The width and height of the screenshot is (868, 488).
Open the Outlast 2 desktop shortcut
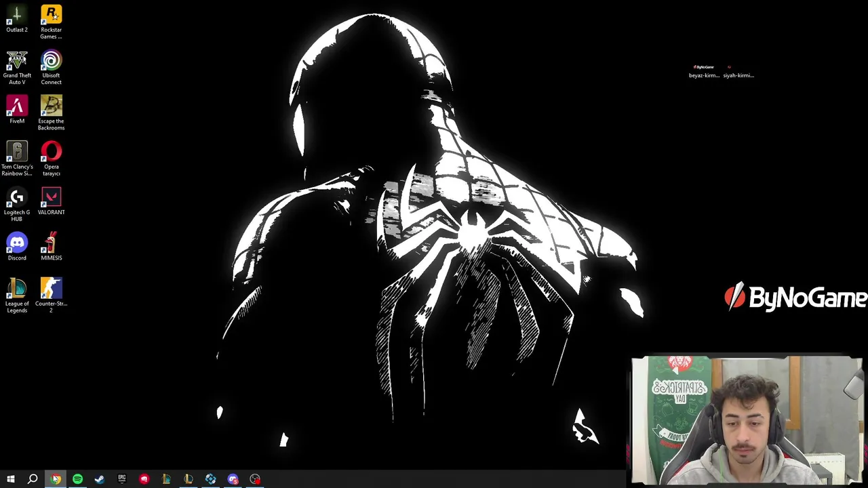pyautogui.click(x=17, y=19)
